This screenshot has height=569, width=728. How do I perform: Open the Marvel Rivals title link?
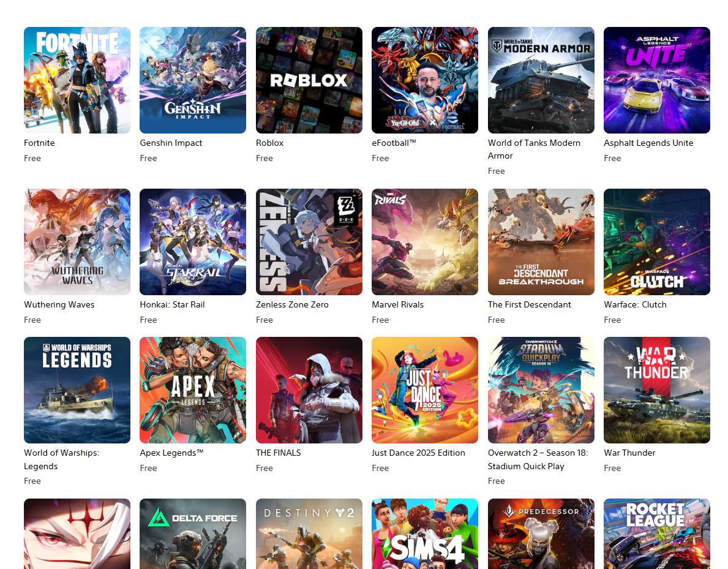tap(398, 304)
